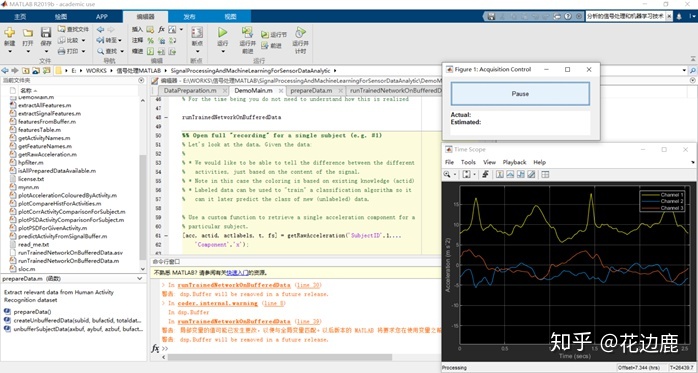This screenshot has width=698, height=373.
Task: Click the Time Scope zoom tool icon
Action: (x=447, y=174)
